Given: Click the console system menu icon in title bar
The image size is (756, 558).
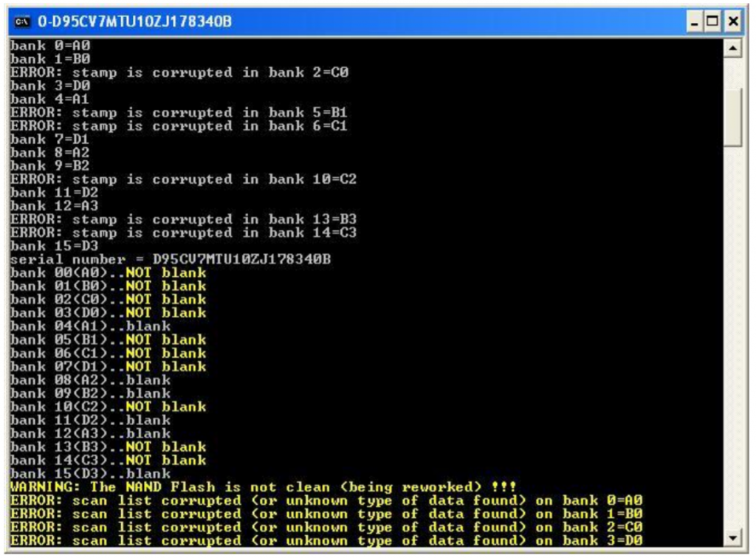Looking at the screenshot, I should point(22,21).
